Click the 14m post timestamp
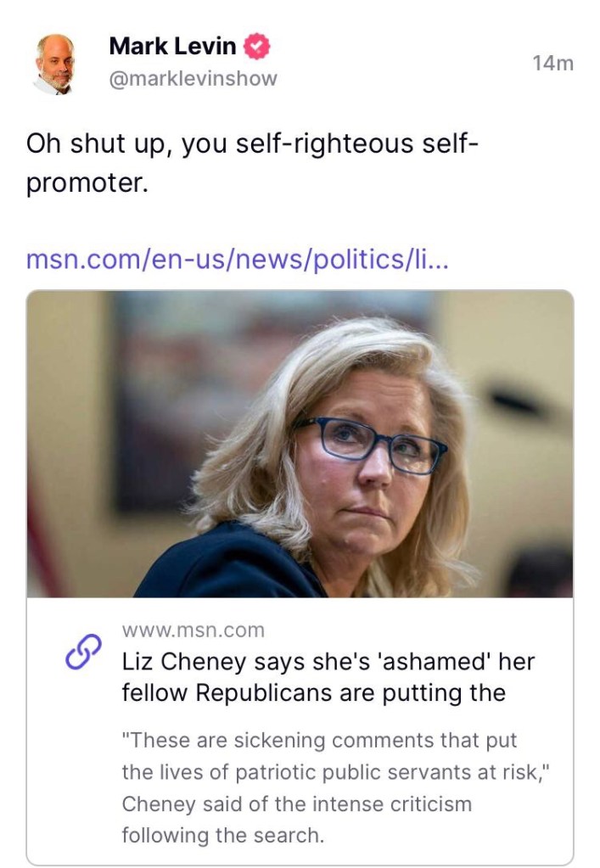The width and height of the screenshot is (600, 868). [552, 63]
